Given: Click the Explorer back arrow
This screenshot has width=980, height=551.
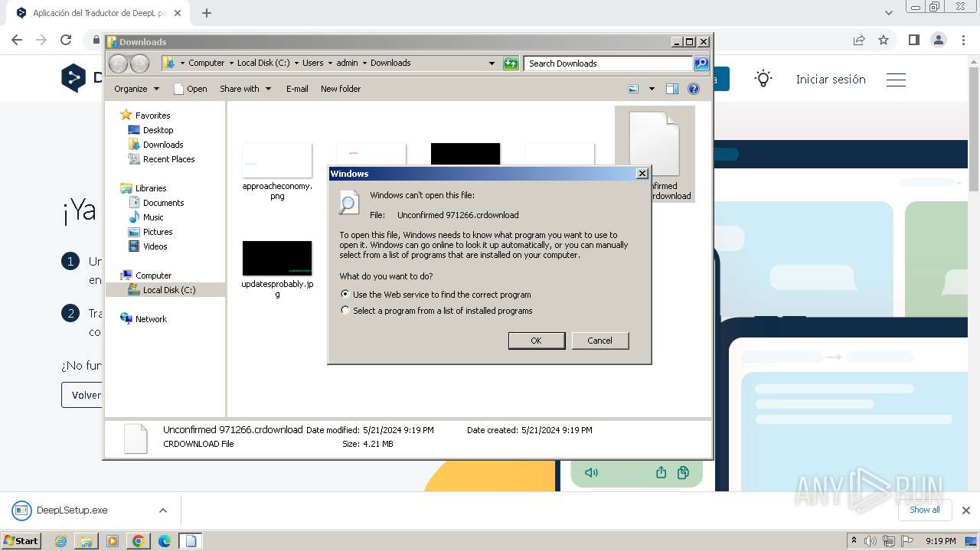Looking at the screenshot, I should [x=119, y=64].
